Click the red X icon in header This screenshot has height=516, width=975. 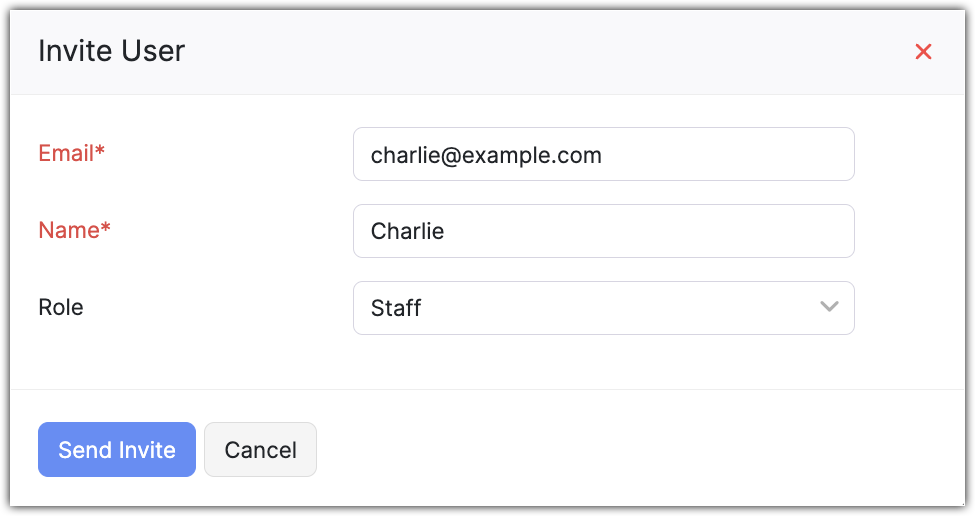[x=923, y=52]
